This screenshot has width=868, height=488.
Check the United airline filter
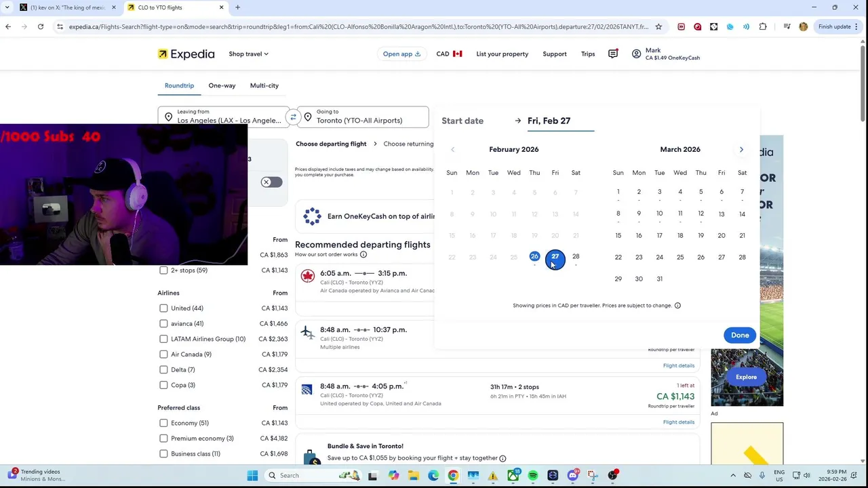point(163,308)
